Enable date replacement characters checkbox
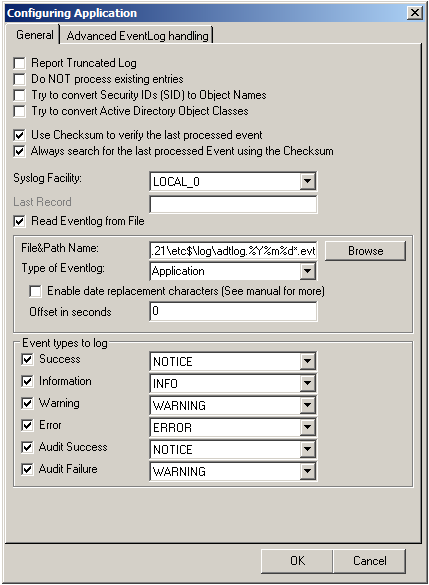 (35, 291)
